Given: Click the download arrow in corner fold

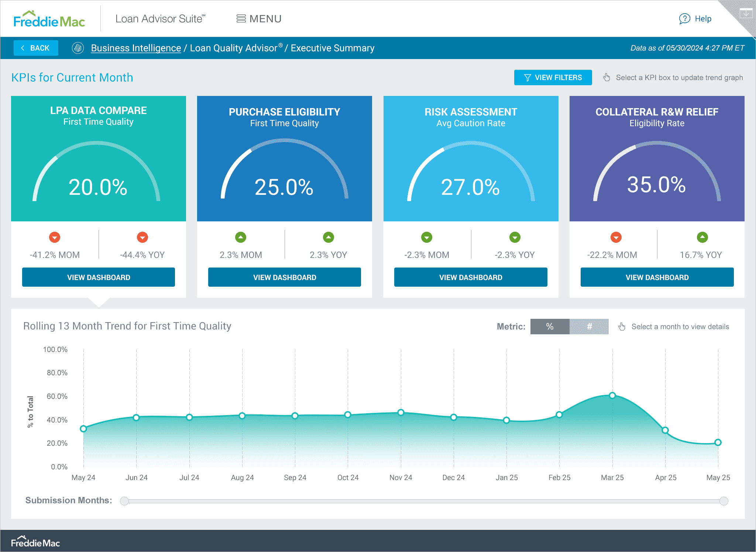Looking at the screenshot, I should (746, 14).
